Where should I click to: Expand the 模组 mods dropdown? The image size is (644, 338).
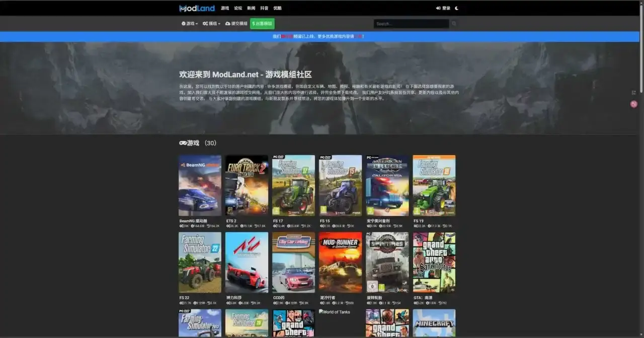[211, 24]
